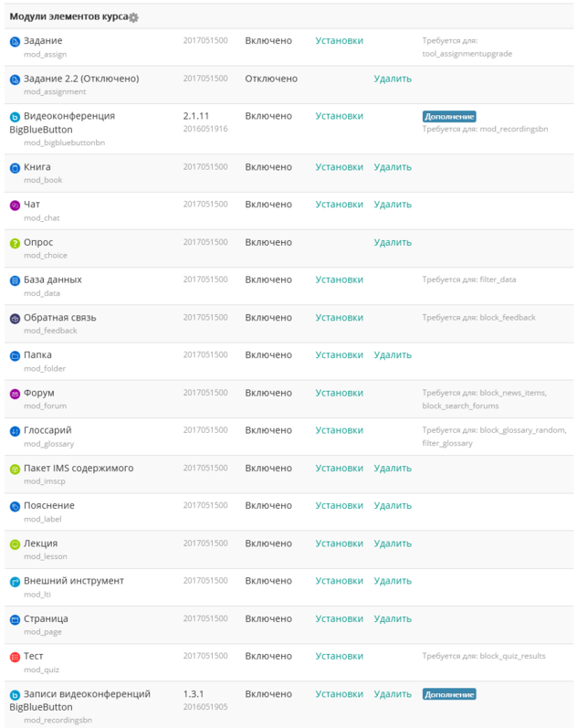Click the Опрос question-mark icon
577x728 pixels.
[x=15, y=243]
